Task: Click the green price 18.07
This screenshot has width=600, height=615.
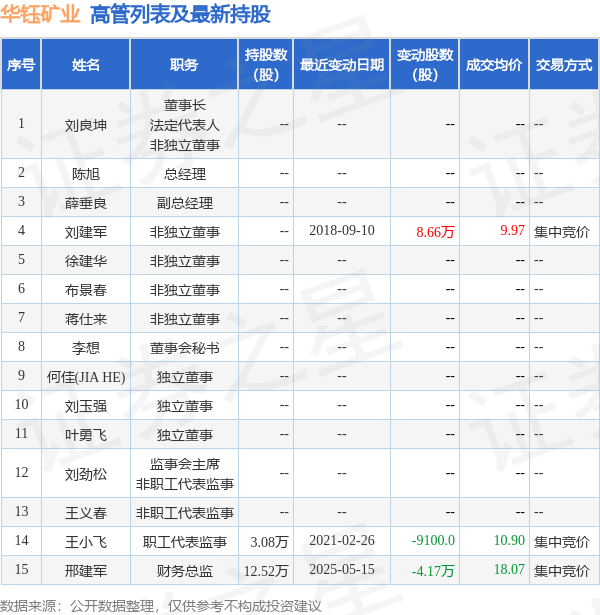Action: (x=509, y=569)
